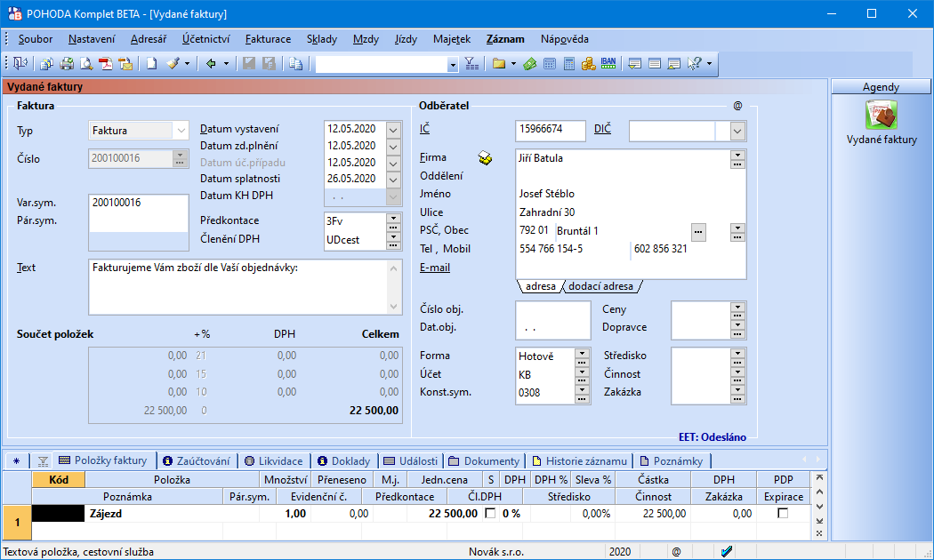This screenshot has width=934, height=560.
Task: Click the help pointer question-mark icon
Action: 695,63
